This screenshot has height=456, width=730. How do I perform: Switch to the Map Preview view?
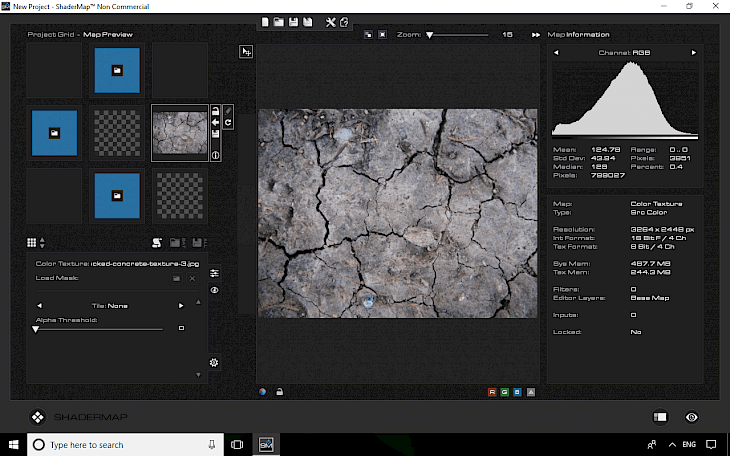click(108, 34)
